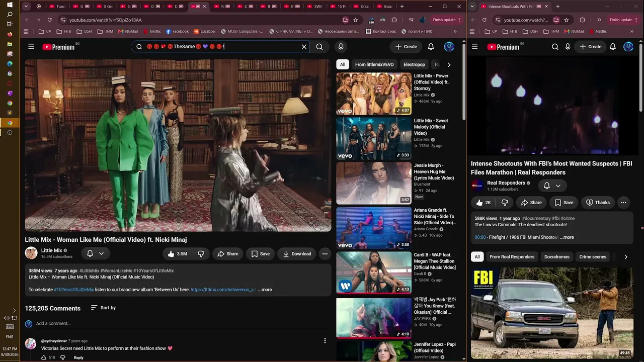Save the Little Mix video to playlist
This screenshot has height=362, width=644.
(x=260, y=254)
